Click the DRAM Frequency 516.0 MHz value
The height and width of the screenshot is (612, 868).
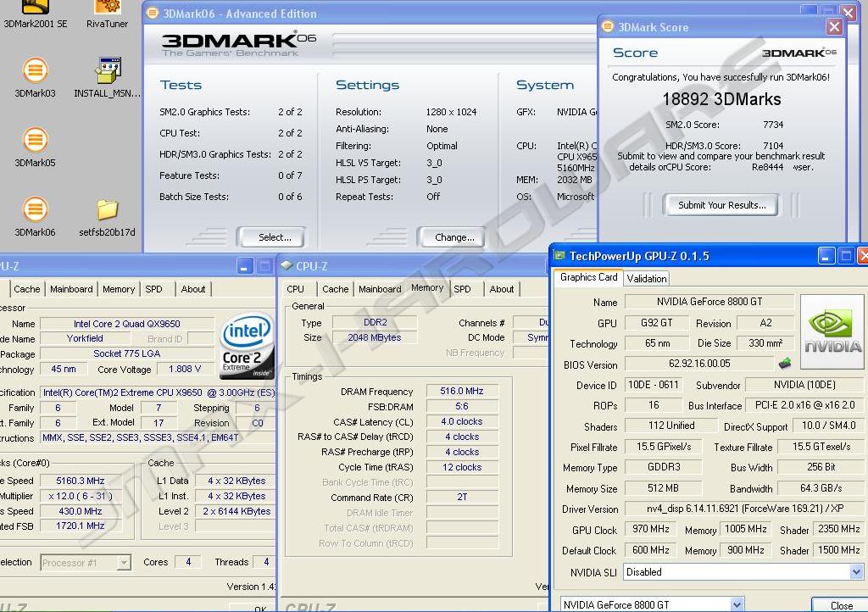pos(462,391)
